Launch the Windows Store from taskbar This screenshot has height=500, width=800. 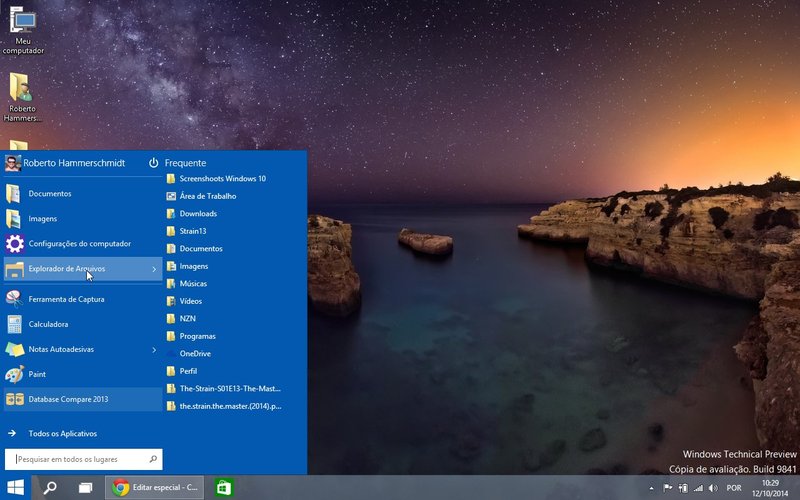(224, 488)
